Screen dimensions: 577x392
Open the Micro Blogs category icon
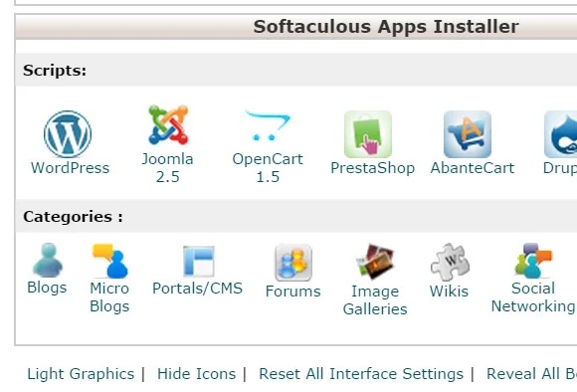[110, 261]
